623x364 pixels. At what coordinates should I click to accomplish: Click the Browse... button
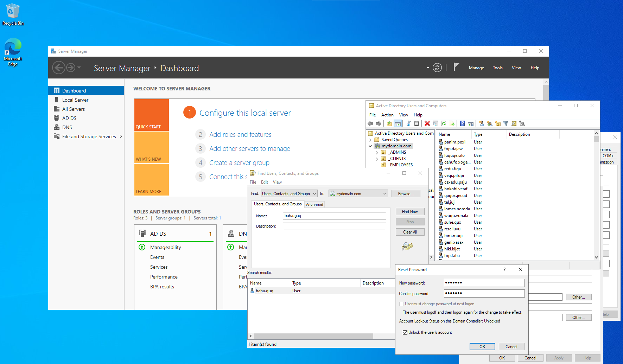click(x=406, y=194)
